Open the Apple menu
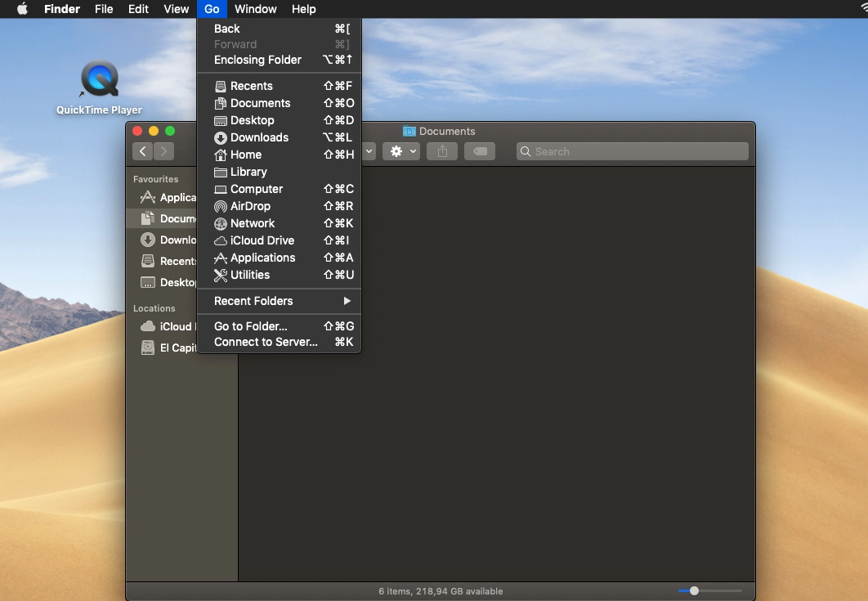This screenshot has height=601, width=868. (22, 9)
